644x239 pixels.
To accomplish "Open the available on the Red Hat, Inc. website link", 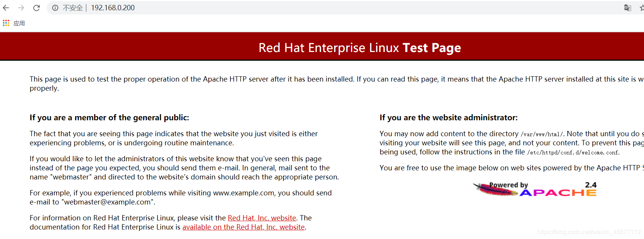I will pyautogui.click(x=244, y=227).
